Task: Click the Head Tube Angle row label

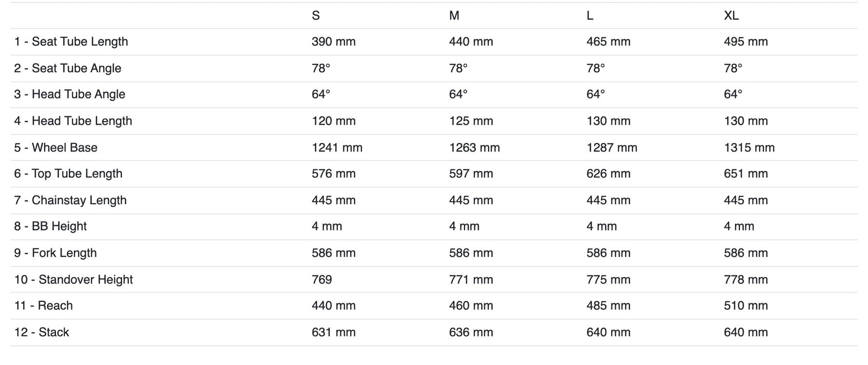Action: point(69,95)
